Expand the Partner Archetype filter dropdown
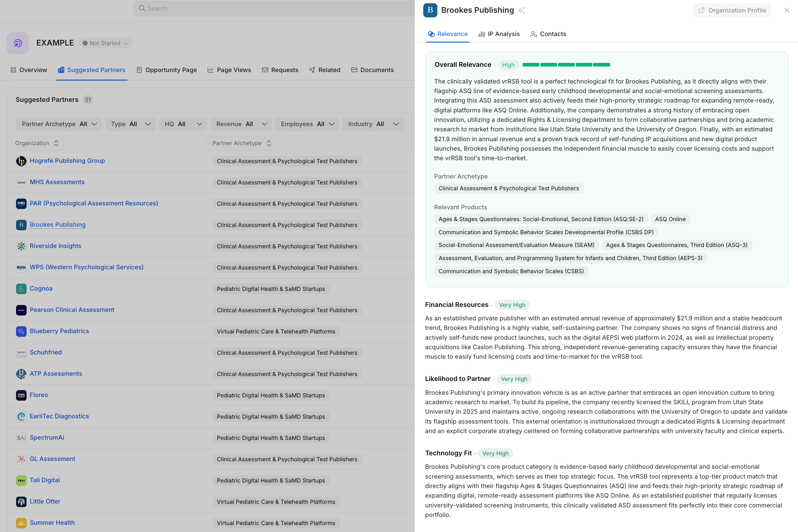This screenshot has width=798, height=532. (58, 124)
